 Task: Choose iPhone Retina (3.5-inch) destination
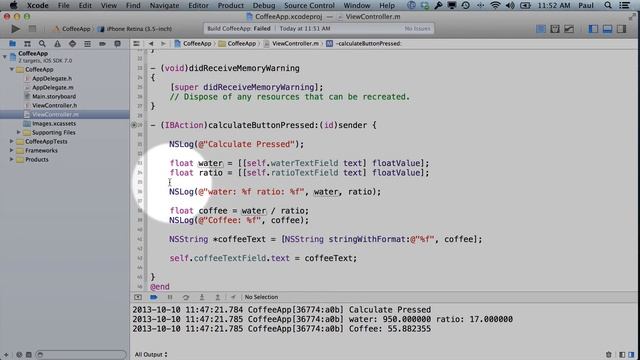(135, 29)
